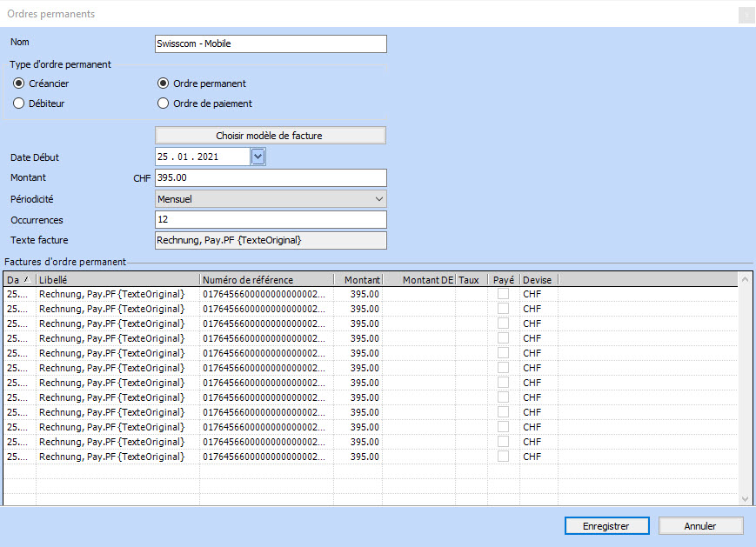Choose the Ordre de paiement option
Viewport: 756px width, 547px height.
(x=163, y=103)
